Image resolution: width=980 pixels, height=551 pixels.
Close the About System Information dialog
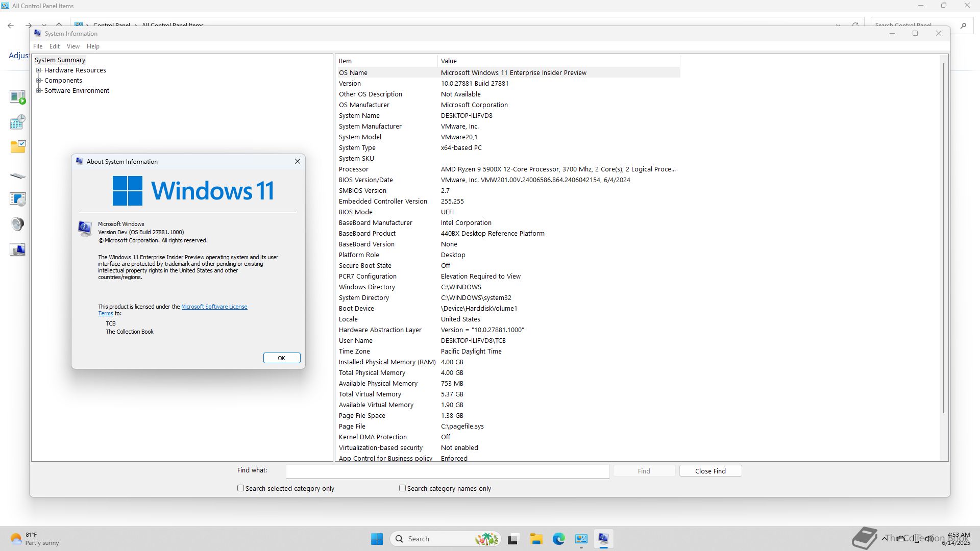[298, 161]
